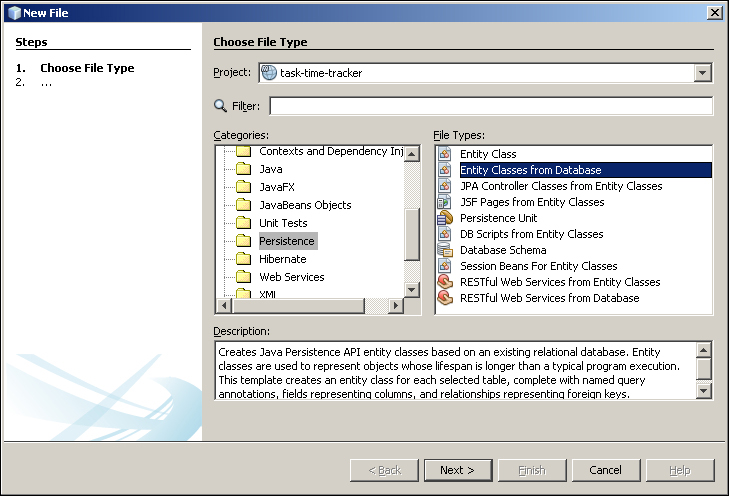Open the Project dropdown arrow
This screenshot has height=496, width=729.
pyautogui.click(x=703, y=73)
